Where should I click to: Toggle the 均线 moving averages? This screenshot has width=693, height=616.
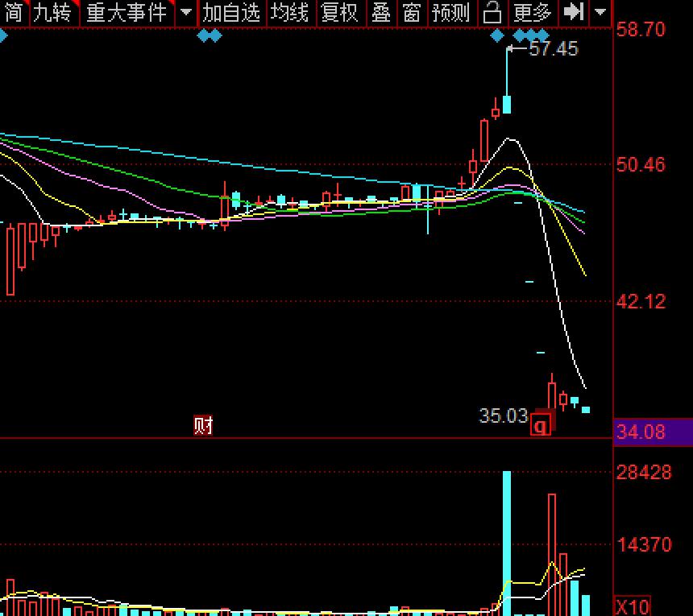pyautogui.click(x=289, y=13)
